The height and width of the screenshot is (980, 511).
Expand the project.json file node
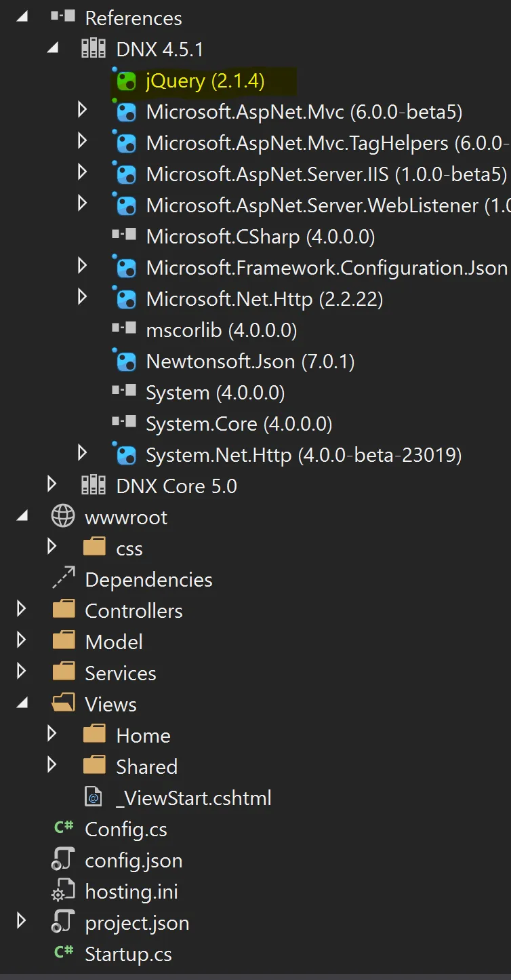[x=21, y=922]
